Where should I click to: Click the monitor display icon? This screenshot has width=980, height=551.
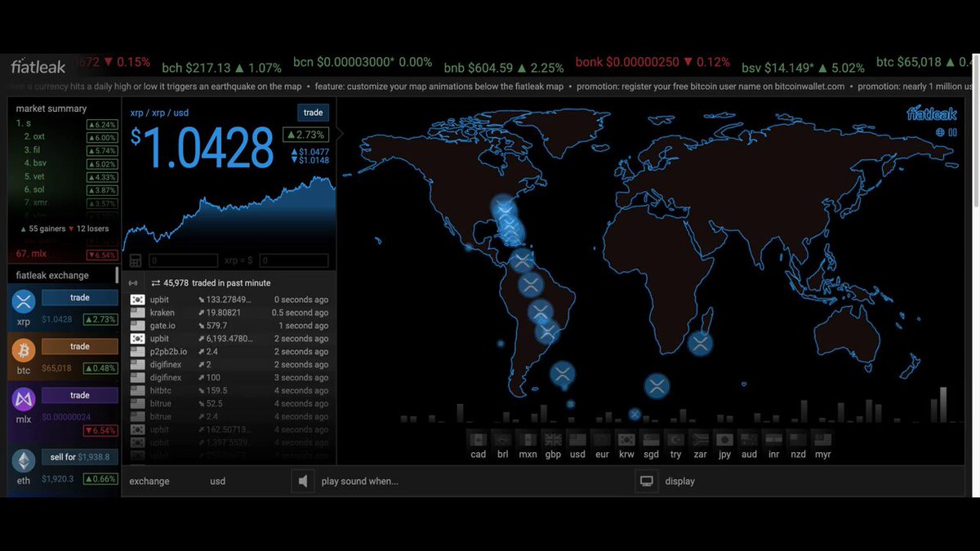[647, 482]
